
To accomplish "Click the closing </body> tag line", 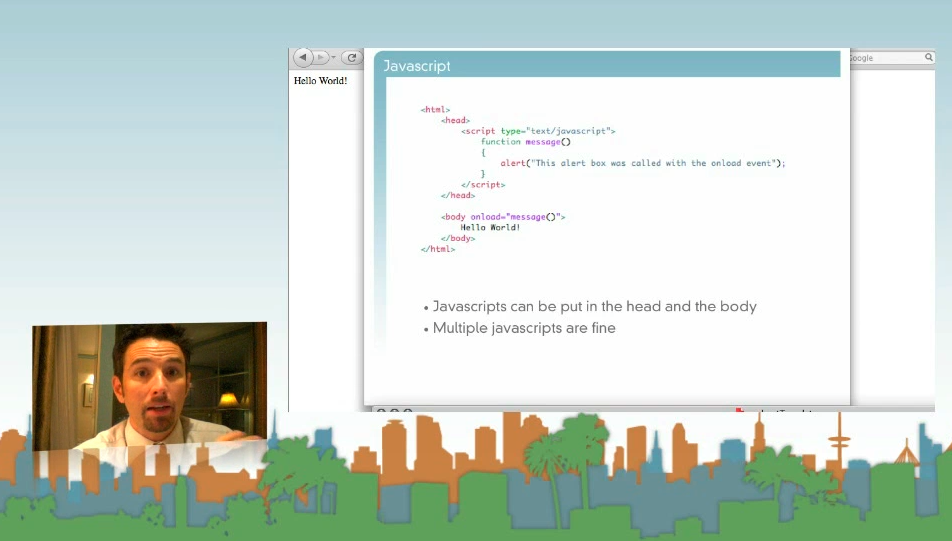I will [x=458, y=238].
